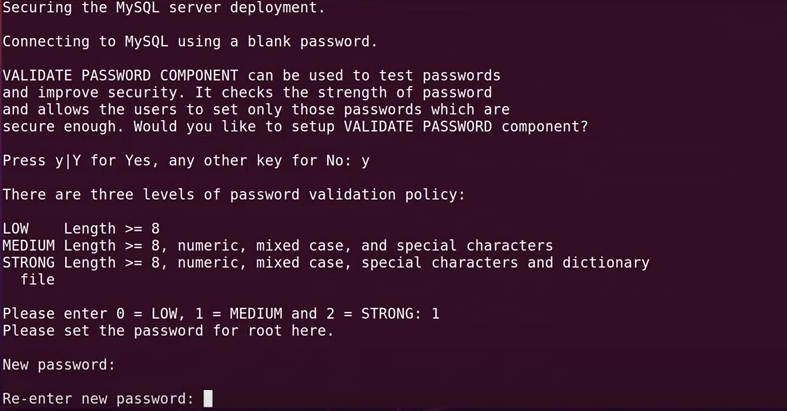Click "There are three levels of password validation policy:"
The image size is (787, 411).
pos(234,194)
